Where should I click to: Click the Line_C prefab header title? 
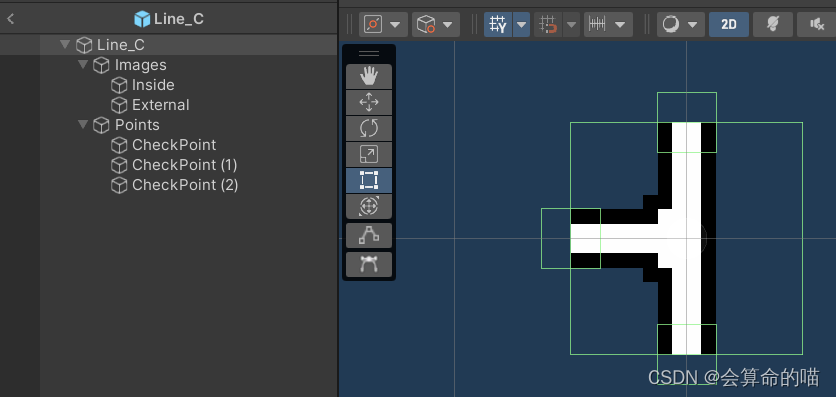click(168, 19)
